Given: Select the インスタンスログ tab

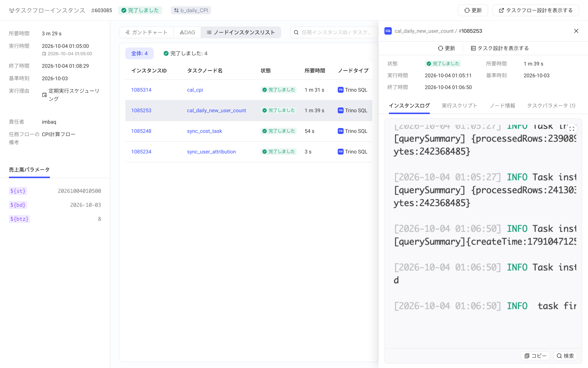Looking at the screenshot, I should 409,106.
